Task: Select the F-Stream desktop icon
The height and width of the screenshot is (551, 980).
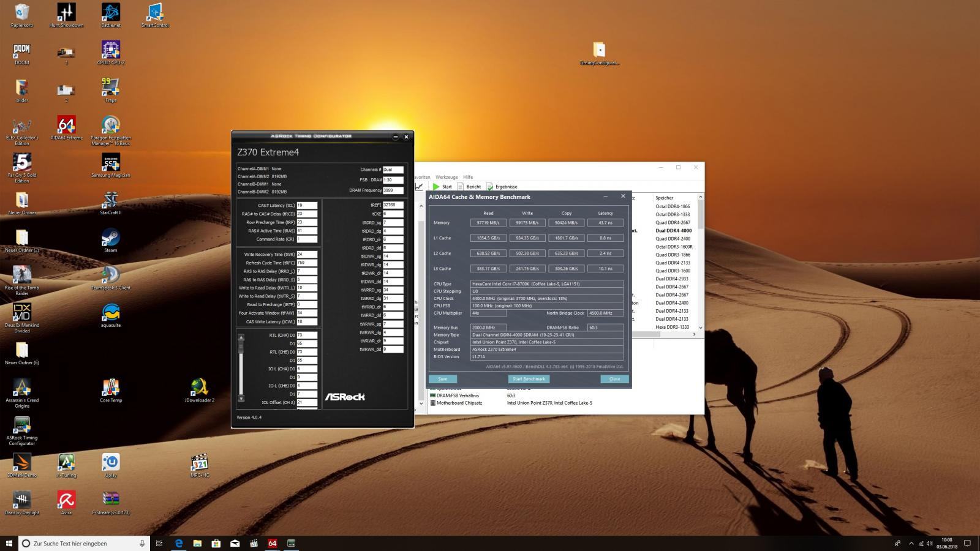Action: [x=111, y=503]
